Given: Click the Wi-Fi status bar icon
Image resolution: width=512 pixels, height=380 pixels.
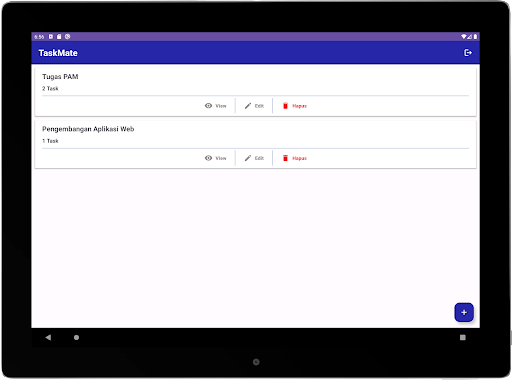Looking at the screenshot, I should (x=464, y=37).
